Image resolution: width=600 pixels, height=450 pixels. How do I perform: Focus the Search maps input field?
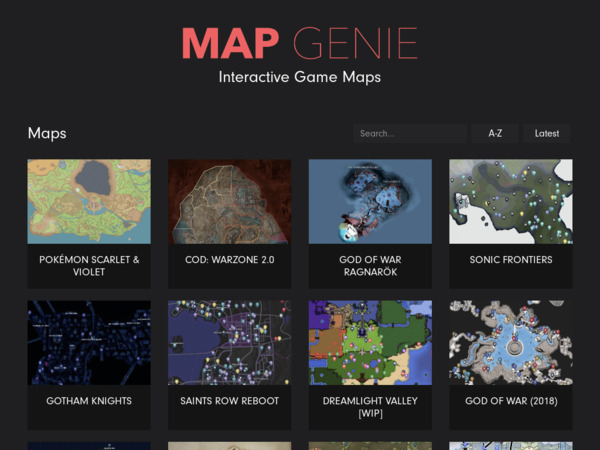coord(410,134)
